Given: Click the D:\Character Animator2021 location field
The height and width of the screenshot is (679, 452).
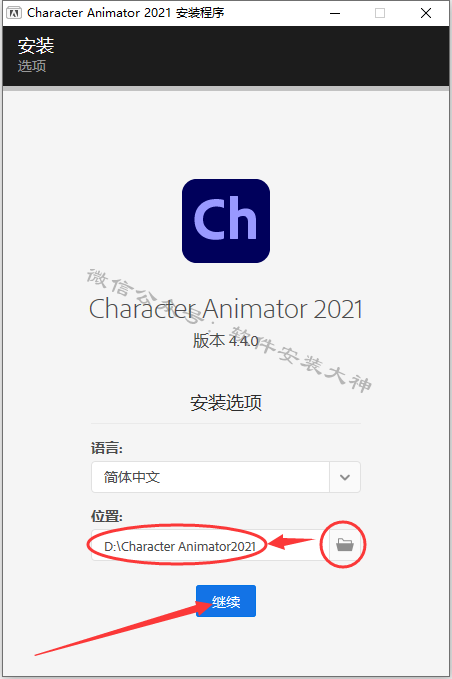Looking at the screenshot, I should (x=210, y=545).
